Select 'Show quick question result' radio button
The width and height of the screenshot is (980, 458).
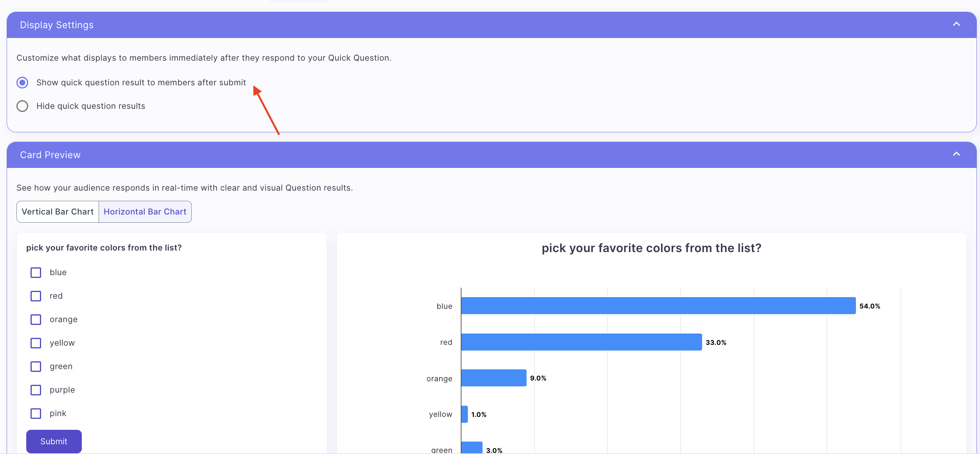22,83
